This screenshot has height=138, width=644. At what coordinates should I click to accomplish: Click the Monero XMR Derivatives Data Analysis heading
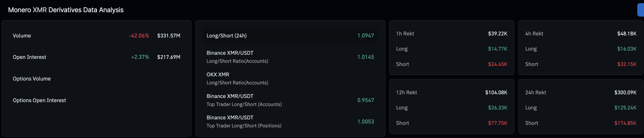coord(66,10)
